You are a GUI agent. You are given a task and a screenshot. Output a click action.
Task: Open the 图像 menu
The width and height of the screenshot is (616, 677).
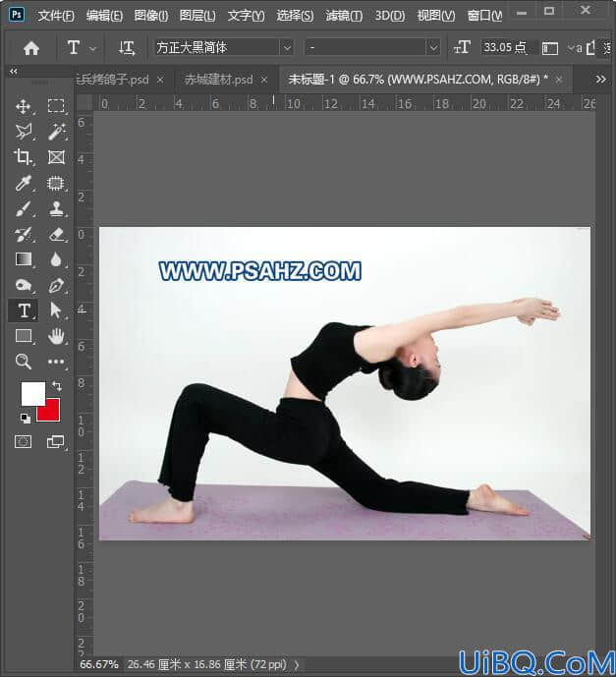tap(150, 16)
